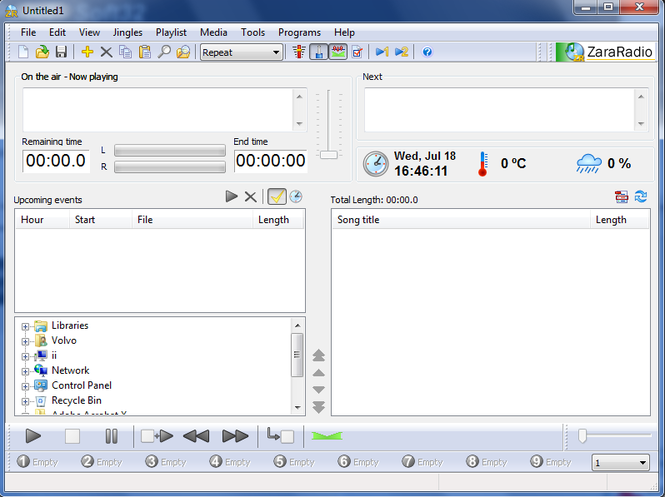
Task: Click the magnifier search icon
Action: click(164, 52)
